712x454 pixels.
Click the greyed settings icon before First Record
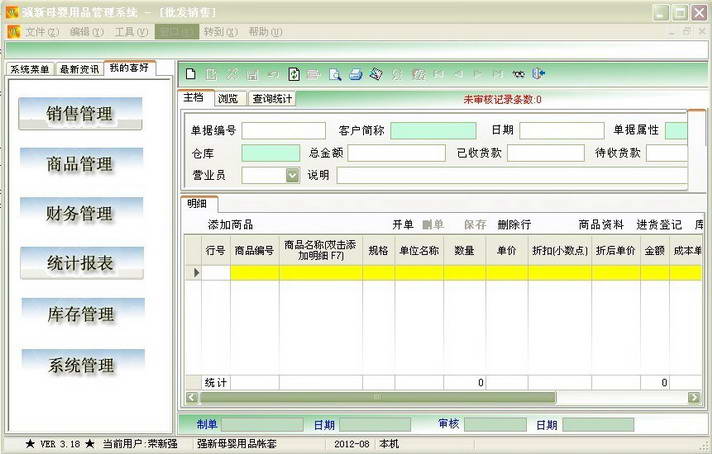418,74
